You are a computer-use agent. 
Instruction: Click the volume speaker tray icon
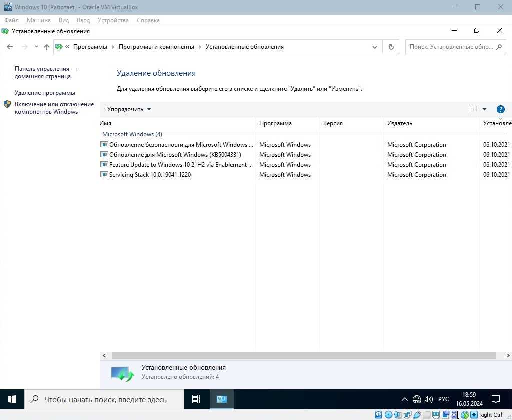click(x=429, y=399)
